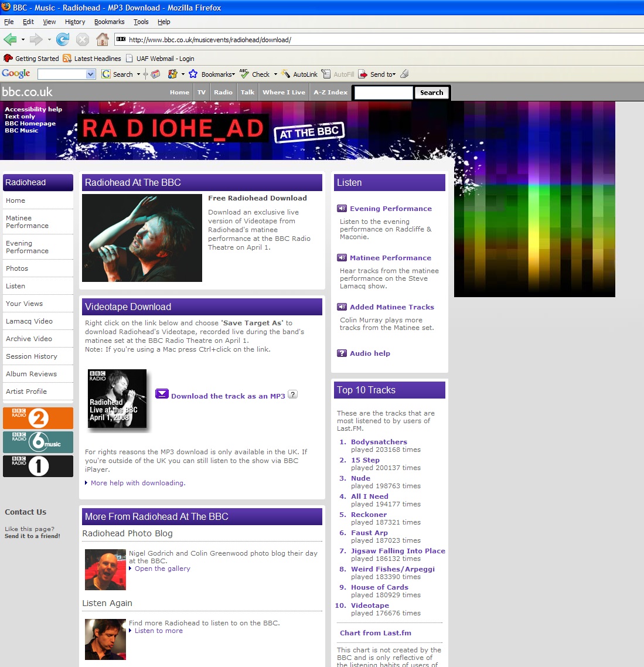Image resolution: width=644 pixels, height=667 pixels.
Task: Open the Back button history dropdown
Action: [23, 39]
